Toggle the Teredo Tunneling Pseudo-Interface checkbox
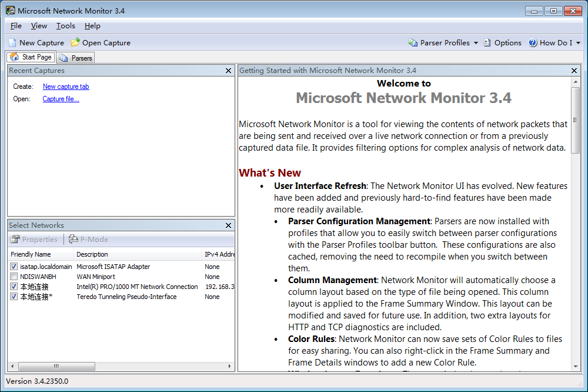Viewport: 588px width, 392px height. 14,297
